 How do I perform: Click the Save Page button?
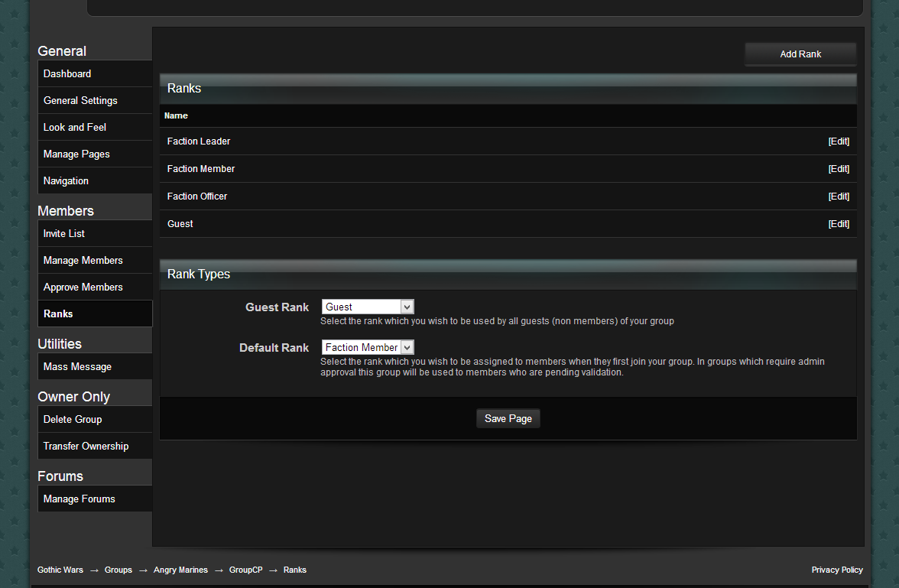pyautogui.click(x=508, y=419)
